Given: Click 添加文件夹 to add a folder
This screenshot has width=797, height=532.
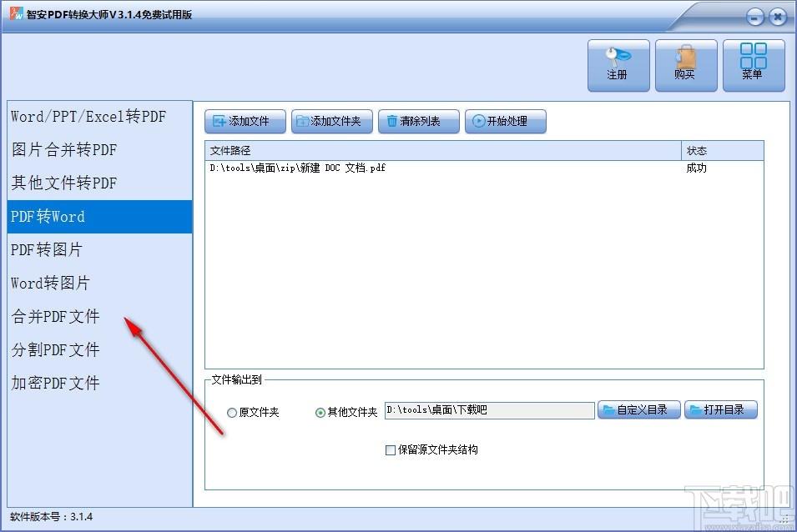Looking at the screenshot, I should [x=332, y=121].
